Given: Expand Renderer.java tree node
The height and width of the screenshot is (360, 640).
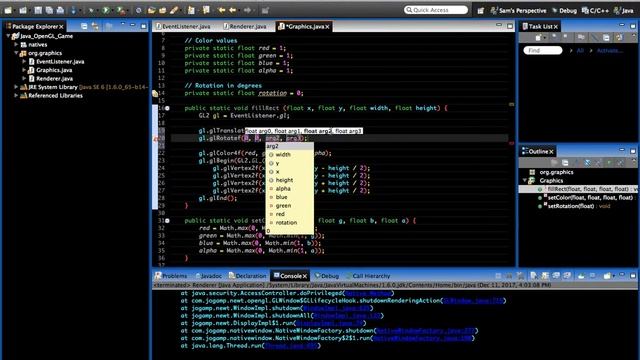Looking at the screenshot, I should pos(24,78).
